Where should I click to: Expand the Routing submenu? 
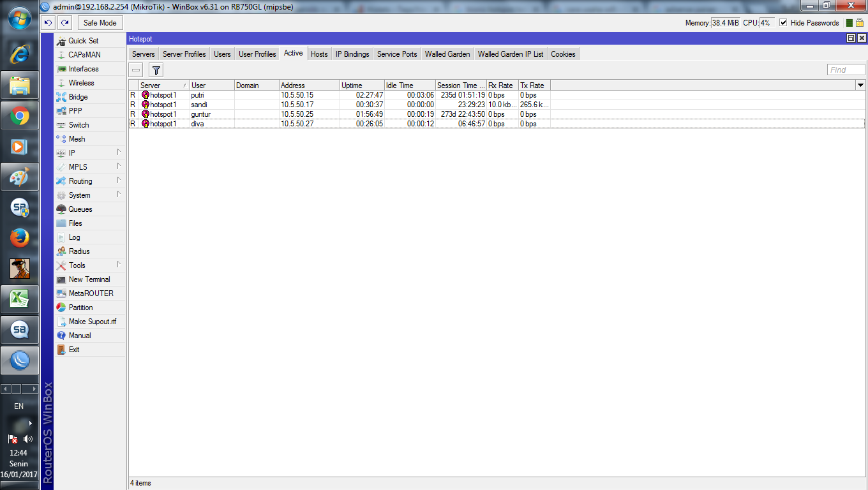click(89, 181)
